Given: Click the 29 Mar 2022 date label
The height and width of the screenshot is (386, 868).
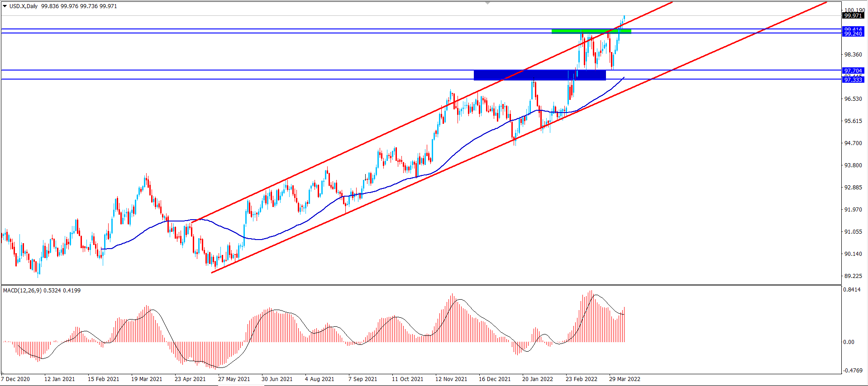Looking at the screenshot, I should click(x=625, y=379).
